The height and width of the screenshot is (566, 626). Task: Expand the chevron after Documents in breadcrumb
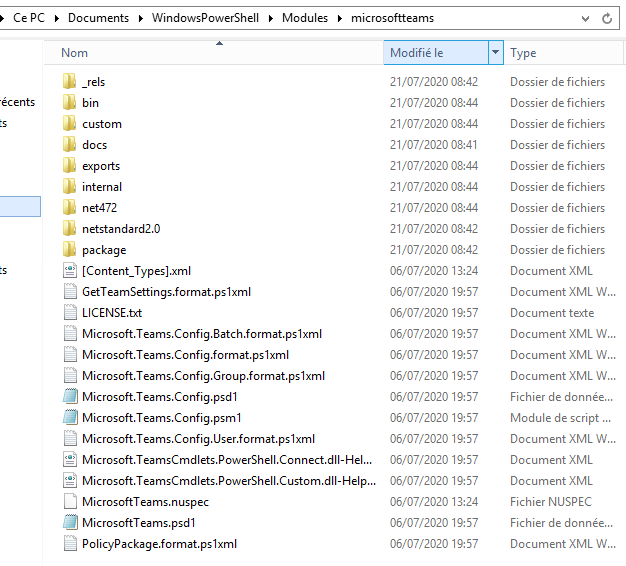141,18
